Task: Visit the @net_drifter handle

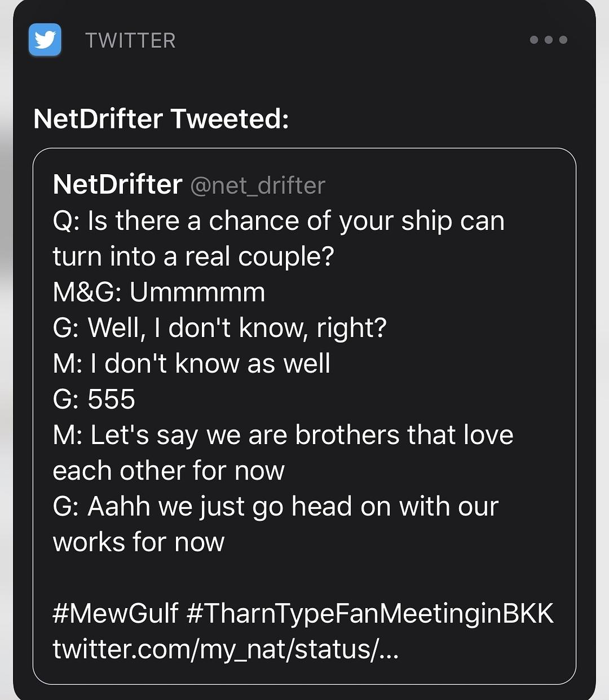Action: pos(258,186)
